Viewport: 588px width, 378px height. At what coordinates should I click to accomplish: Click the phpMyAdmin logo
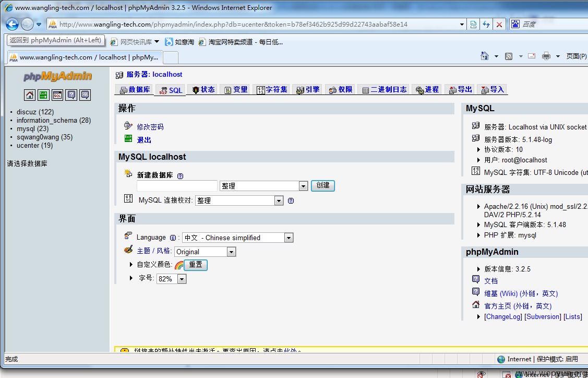(57, 76)
